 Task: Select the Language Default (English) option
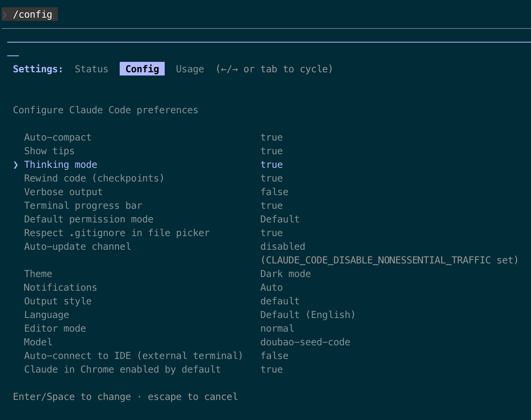(307, 315)
